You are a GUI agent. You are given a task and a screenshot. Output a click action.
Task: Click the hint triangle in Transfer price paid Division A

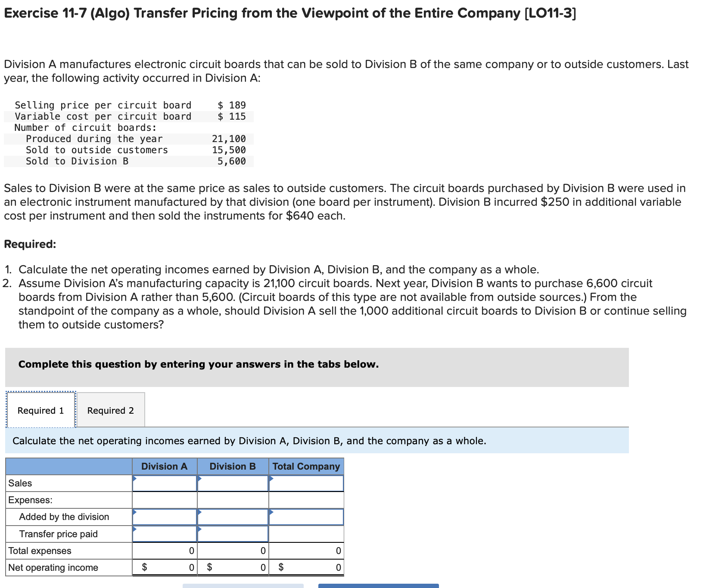[x=136, y=530]
